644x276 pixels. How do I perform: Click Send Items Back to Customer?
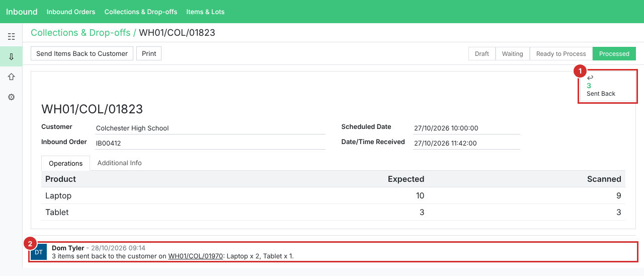82,53
